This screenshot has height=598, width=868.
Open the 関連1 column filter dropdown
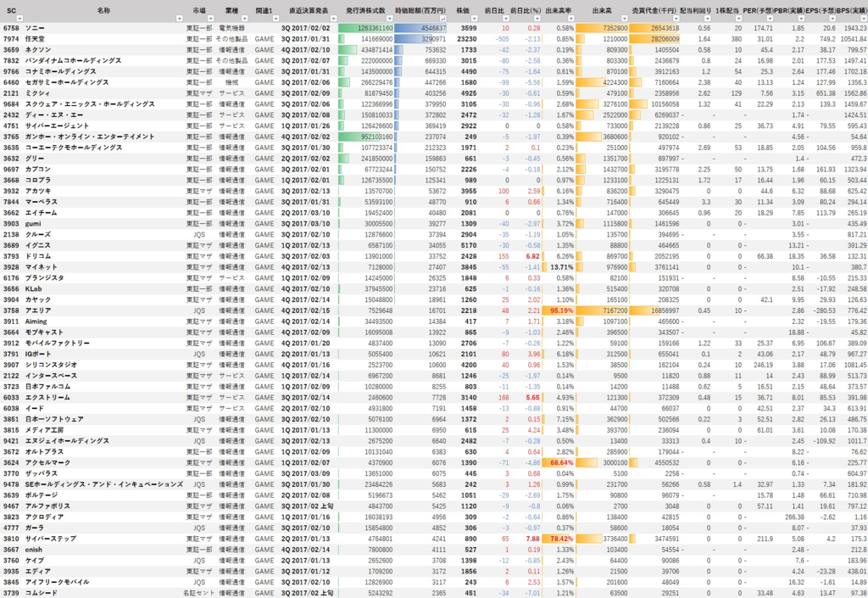275,19
